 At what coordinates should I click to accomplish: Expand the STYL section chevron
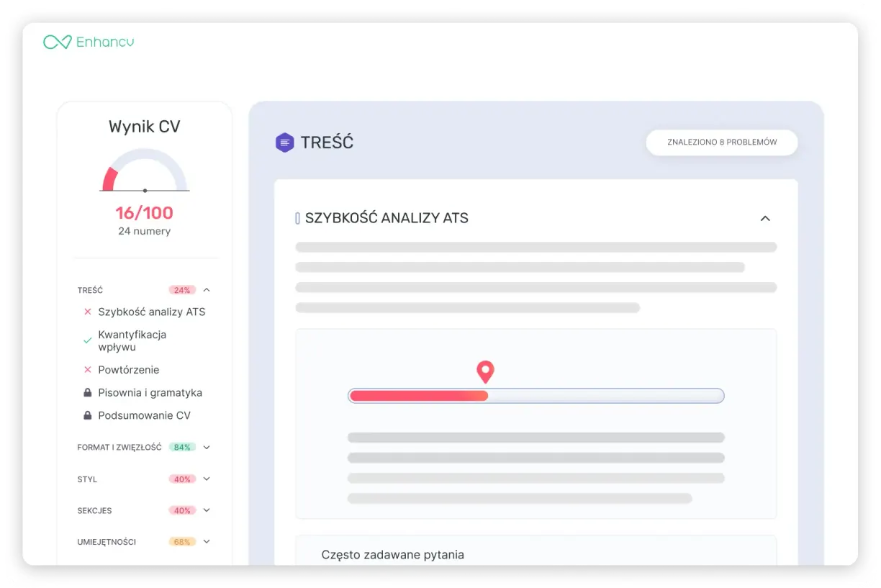[x=207, y=479]
